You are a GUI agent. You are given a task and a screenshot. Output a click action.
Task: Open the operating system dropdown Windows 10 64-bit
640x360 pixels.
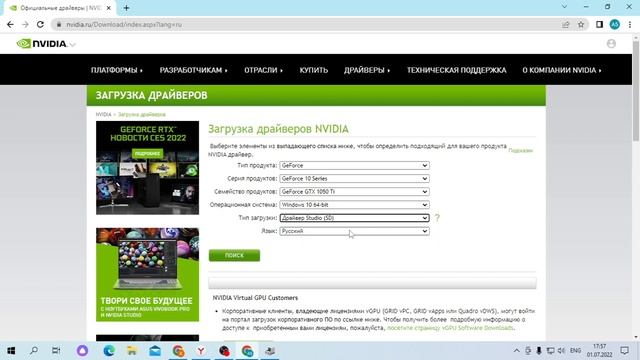[x=354, y=204]
